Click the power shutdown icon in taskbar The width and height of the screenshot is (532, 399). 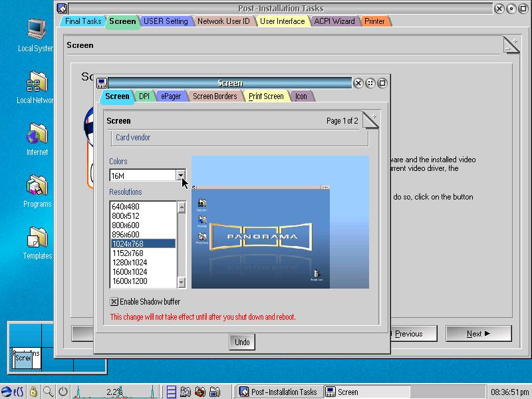63,392
